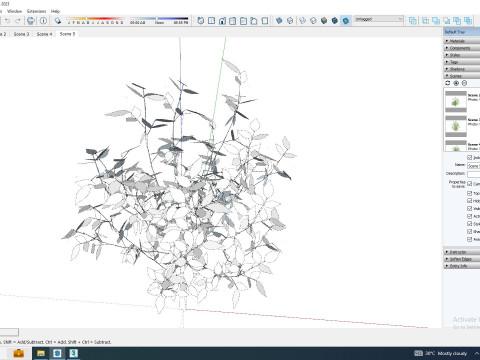Expand the Components panel
Screen dimensions: 480x360
click(x=462, y=48)
